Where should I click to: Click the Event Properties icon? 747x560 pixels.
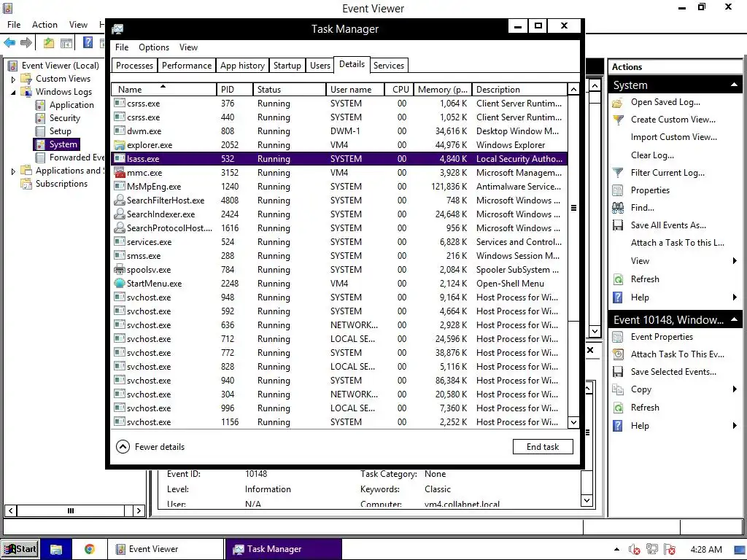click(617, 337)
